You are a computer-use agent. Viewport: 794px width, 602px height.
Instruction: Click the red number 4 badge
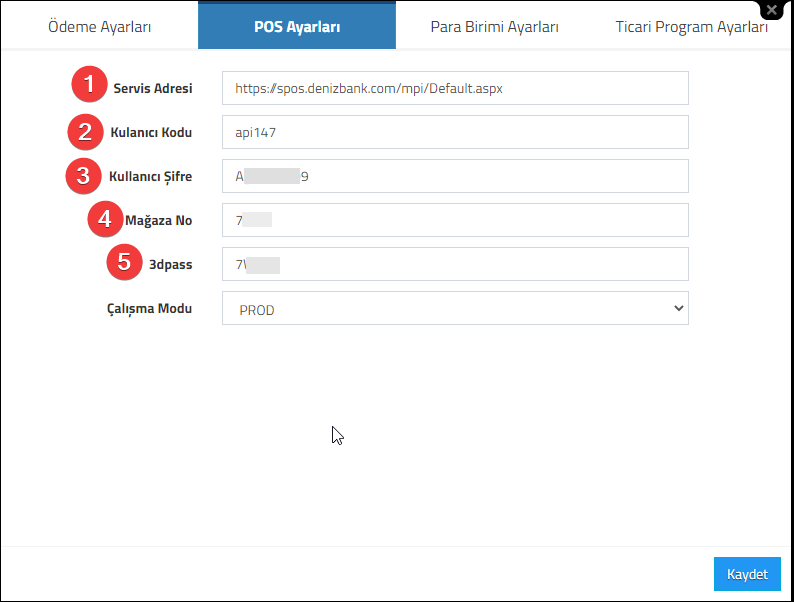tap(105, 219)
